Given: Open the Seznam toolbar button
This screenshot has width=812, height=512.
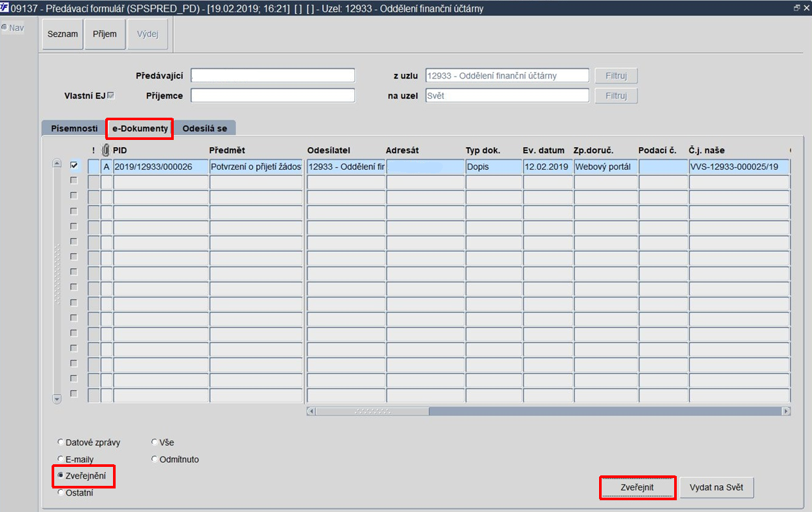Looking at the screenshot, I should point(63,34).
